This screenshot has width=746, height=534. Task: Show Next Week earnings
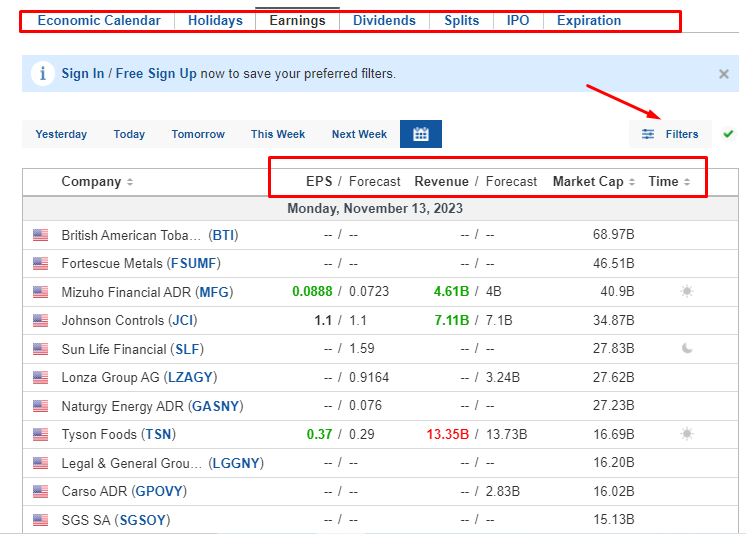pyautogui.click(x=359, y=134)
